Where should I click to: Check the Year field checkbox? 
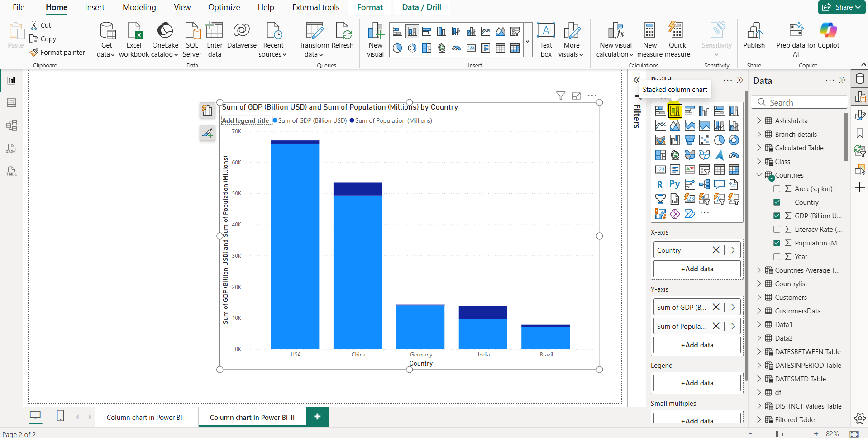[x=777, y=256]
